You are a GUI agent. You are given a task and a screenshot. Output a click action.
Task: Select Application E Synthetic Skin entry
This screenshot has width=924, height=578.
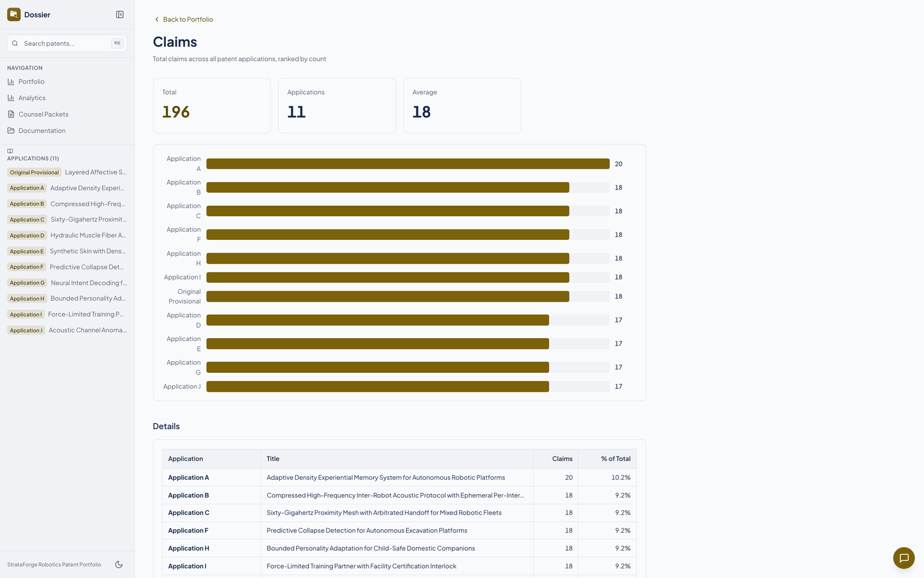(67, 251)
